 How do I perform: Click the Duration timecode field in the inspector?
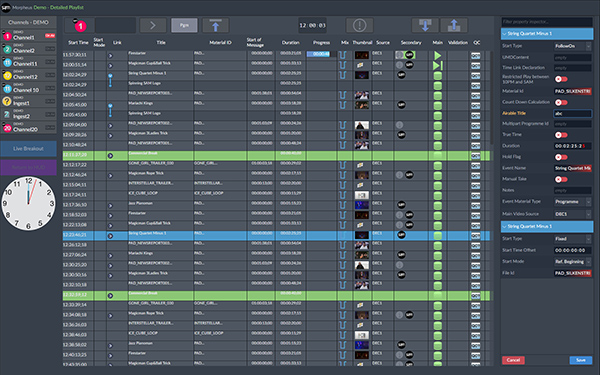pos(572,146)
